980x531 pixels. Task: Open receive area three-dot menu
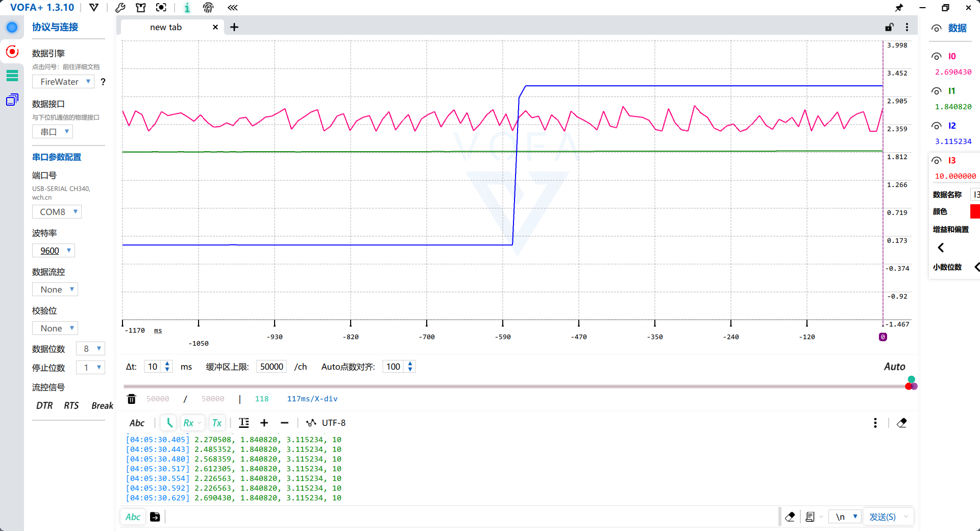pyautogui.click(x=875, y=423)
